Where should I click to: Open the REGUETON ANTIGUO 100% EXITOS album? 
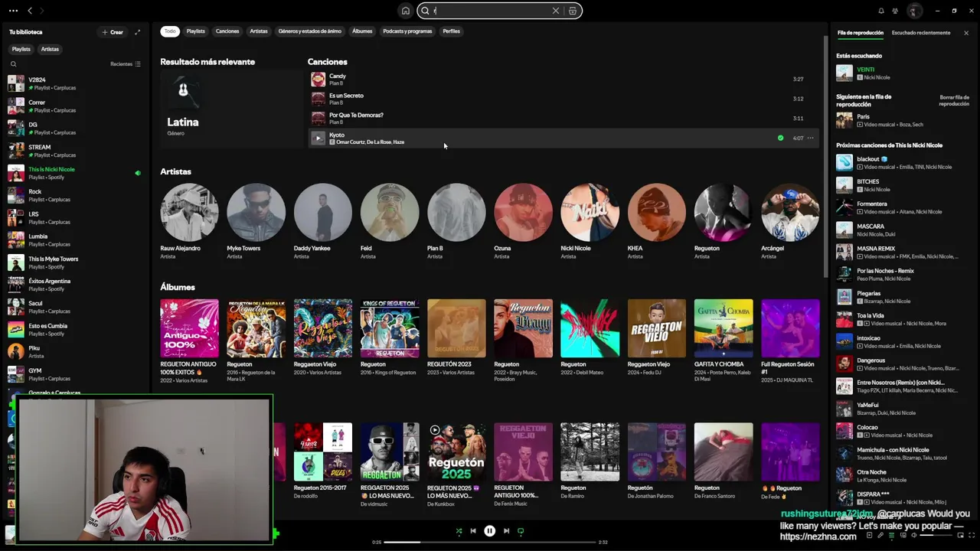tap(189, 341)
